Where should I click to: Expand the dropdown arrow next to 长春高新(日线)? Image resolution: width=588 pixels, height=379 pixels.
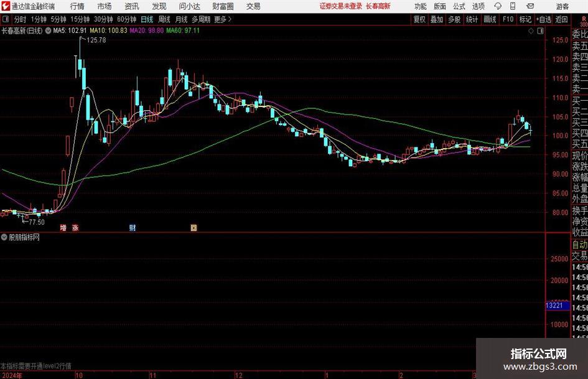[x=48, y=30]
